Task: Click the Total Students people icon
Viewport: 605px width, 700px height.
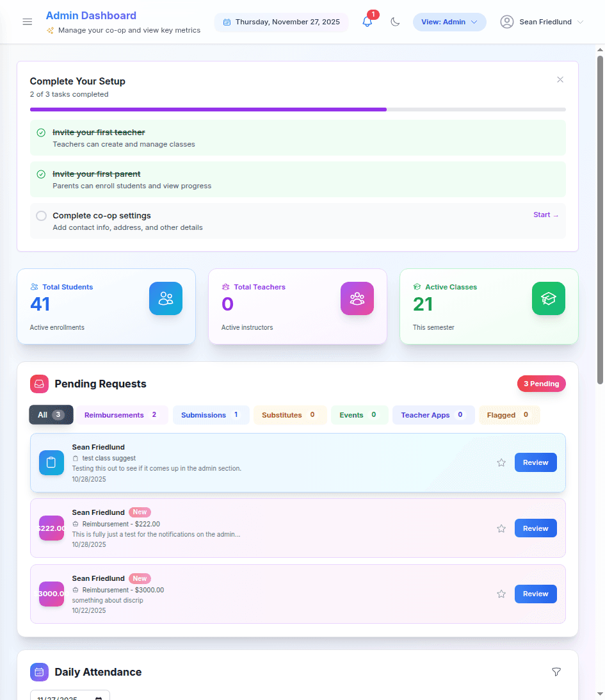Action: [165, 298]
